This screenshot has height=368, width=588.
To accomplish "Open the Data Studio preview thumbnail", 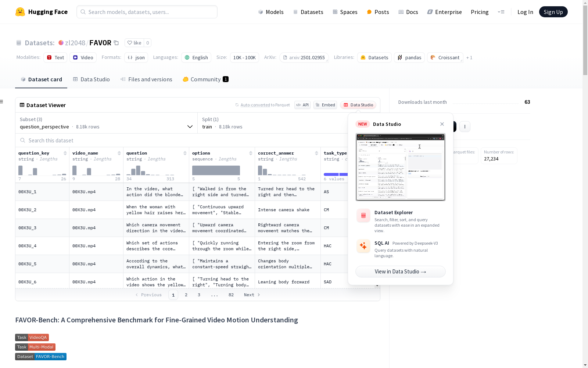I will [x=401, y=167].
